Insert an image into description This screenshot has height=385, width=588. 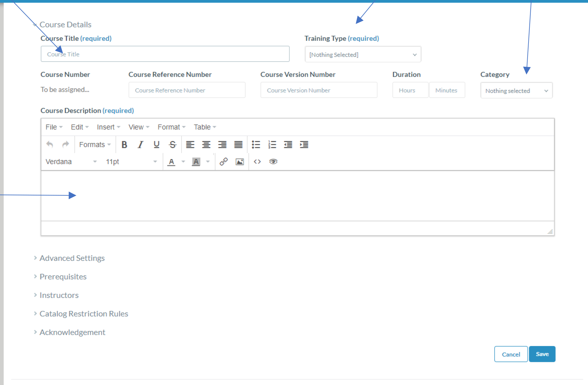240,162
